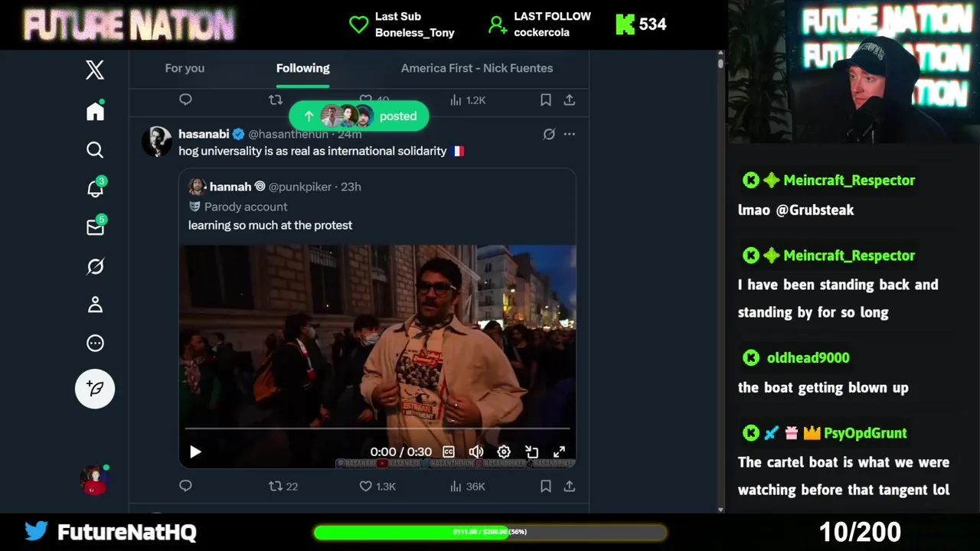Reply to the hasanabi post
Screen dimensions: 980x551
[x=185, y=486]
